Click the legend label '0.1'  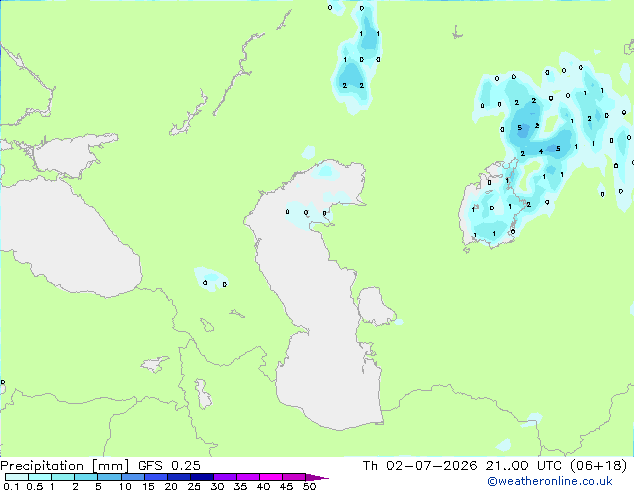click(11, 486)
